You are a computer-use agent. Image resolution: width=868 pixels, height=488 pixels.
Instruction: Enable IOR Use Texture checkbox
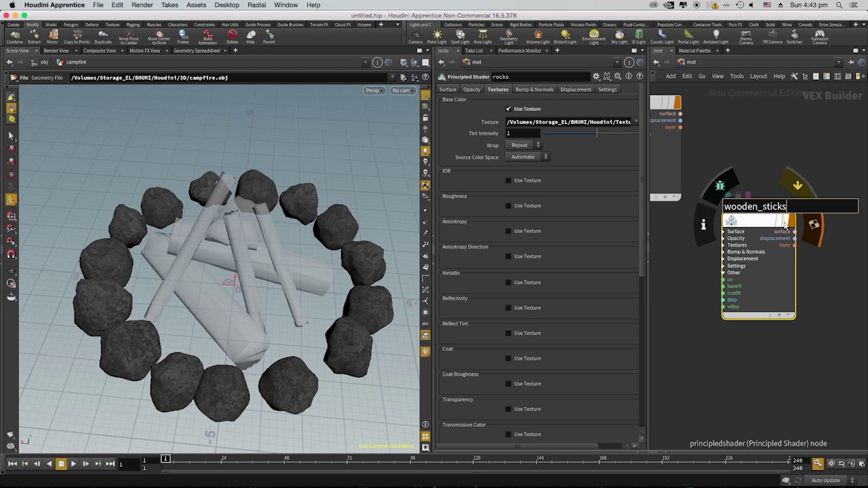coord(509,180)
